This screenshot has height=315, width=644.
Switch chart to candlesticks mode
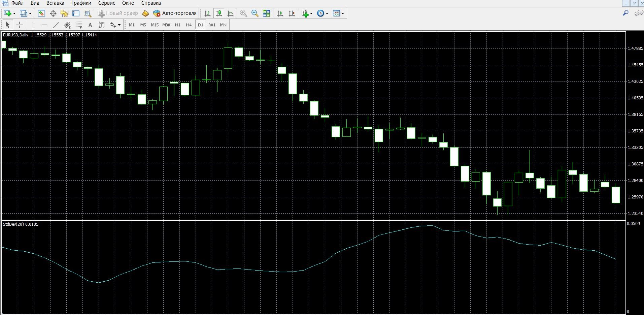click(219, 13)
